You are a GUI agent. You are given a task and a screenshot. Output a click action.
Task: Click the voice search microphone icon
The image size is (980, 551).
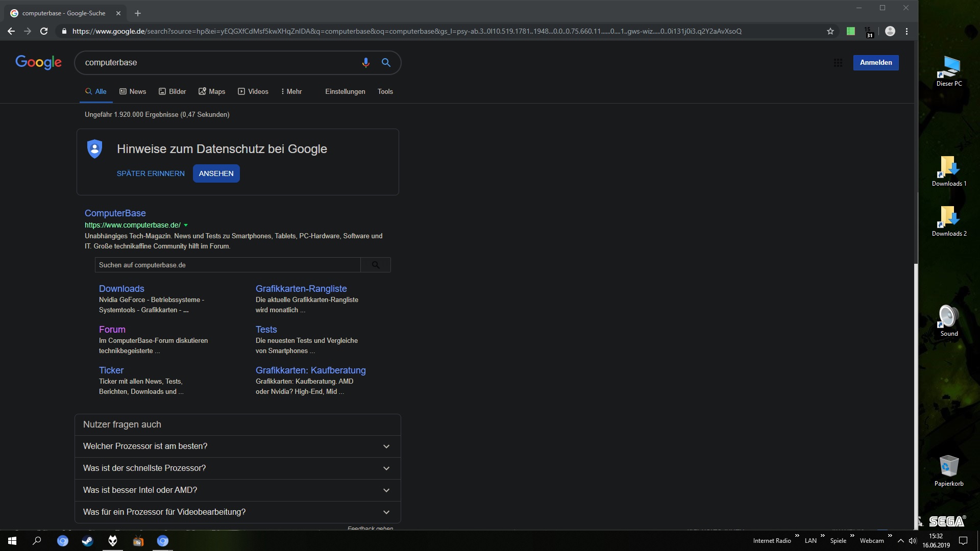point(365,63)
